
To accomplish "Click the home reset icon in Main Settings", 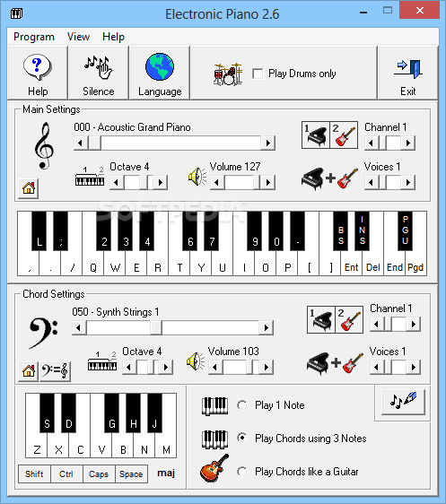I will 29,188.
